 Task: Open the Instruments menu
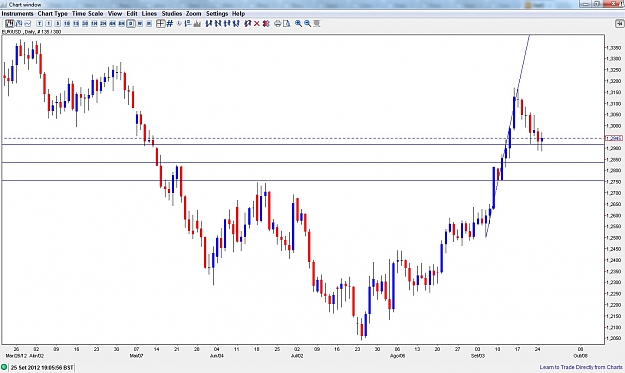pos(18,14)
